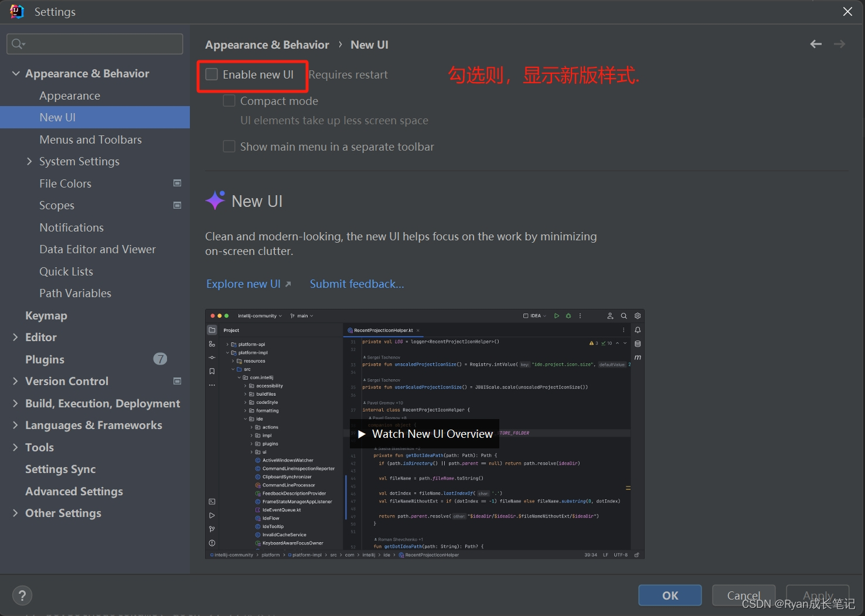Confirm settings with OK button
This screenshot has width=865, height=616.
[670, 595]
